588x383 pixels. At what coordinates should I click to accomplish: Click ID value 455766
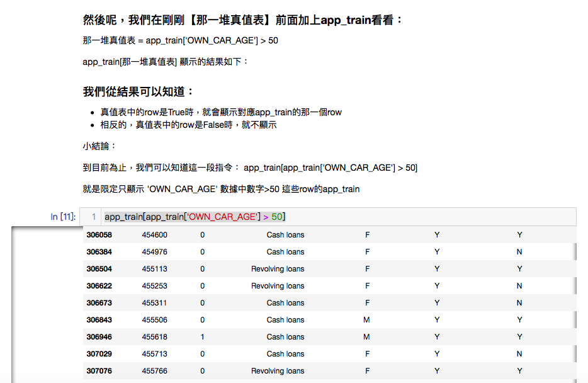pos(154,371)
